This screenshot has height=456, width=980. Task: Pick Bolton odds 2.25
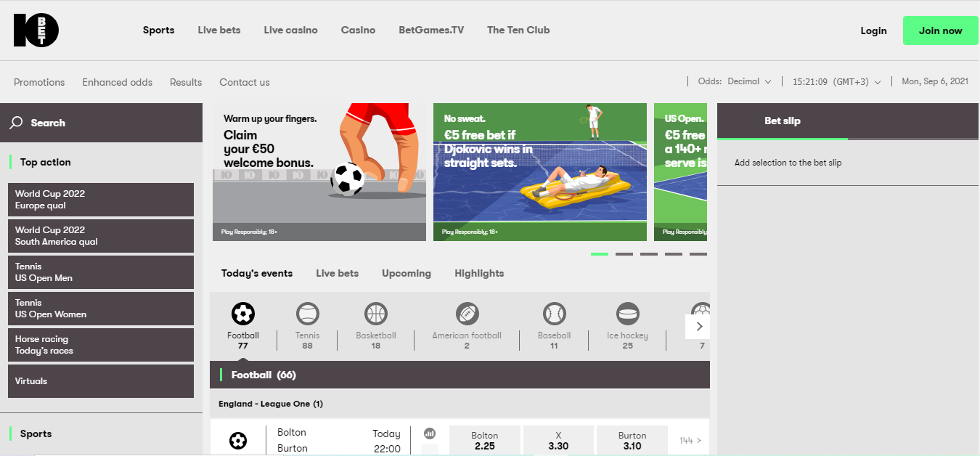point(485,441)
